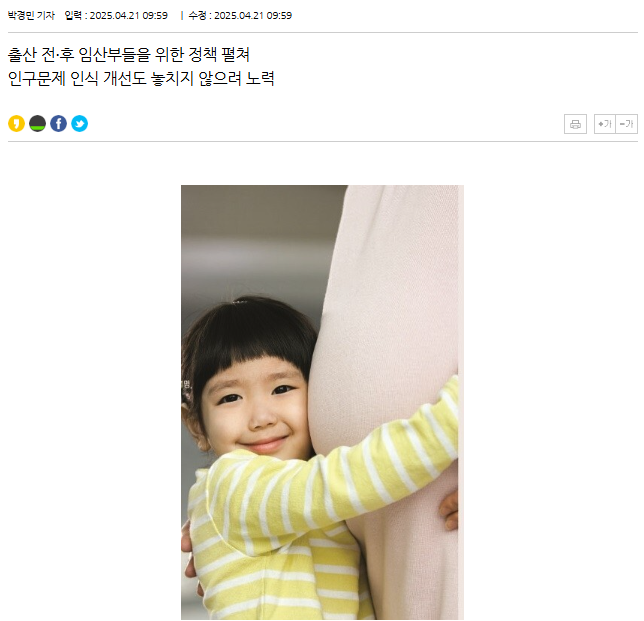Viewport: 644px width, 621px height.
Task: Click the 입력 2025.04.21 09:59 timestamp
Action: pos(116,16)
